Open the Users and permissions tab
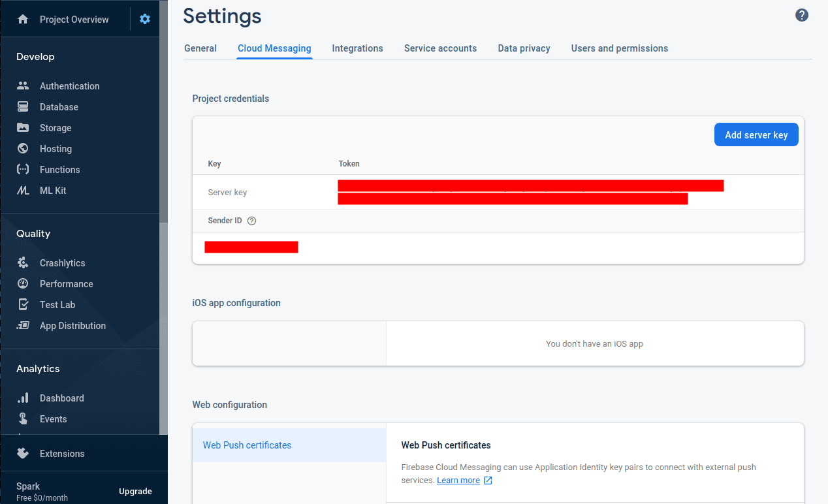The width and height of the screenshot is (828, 504). click(620, 48)
